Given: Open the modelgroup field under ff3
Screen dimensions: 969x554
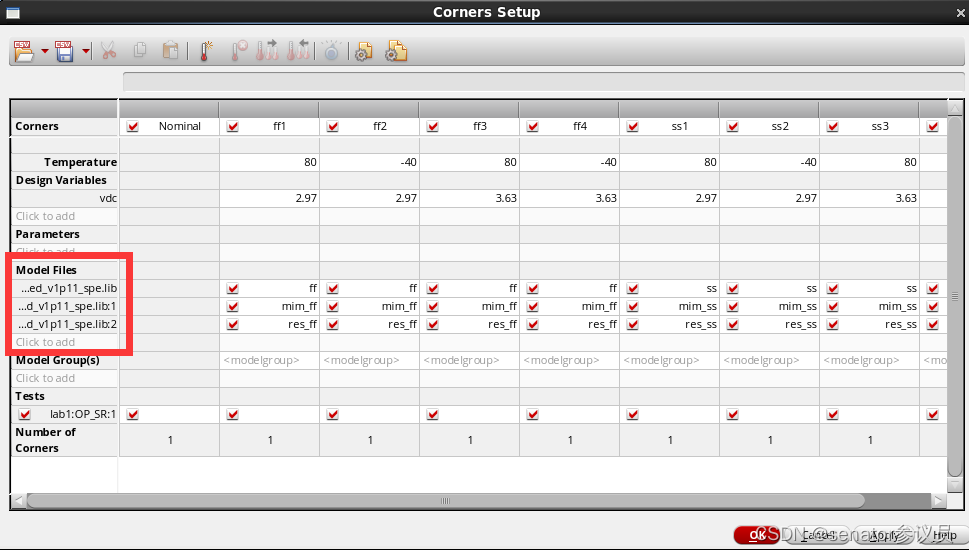Looking at the screenshot, I should click(x=470, y=360).
